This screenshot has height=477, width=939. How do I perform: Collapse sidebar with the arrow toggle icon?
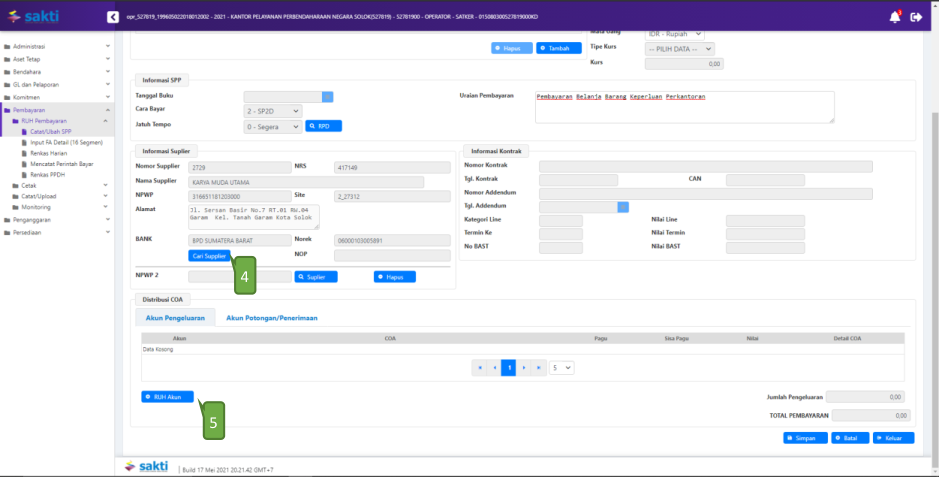pos(112,17)
